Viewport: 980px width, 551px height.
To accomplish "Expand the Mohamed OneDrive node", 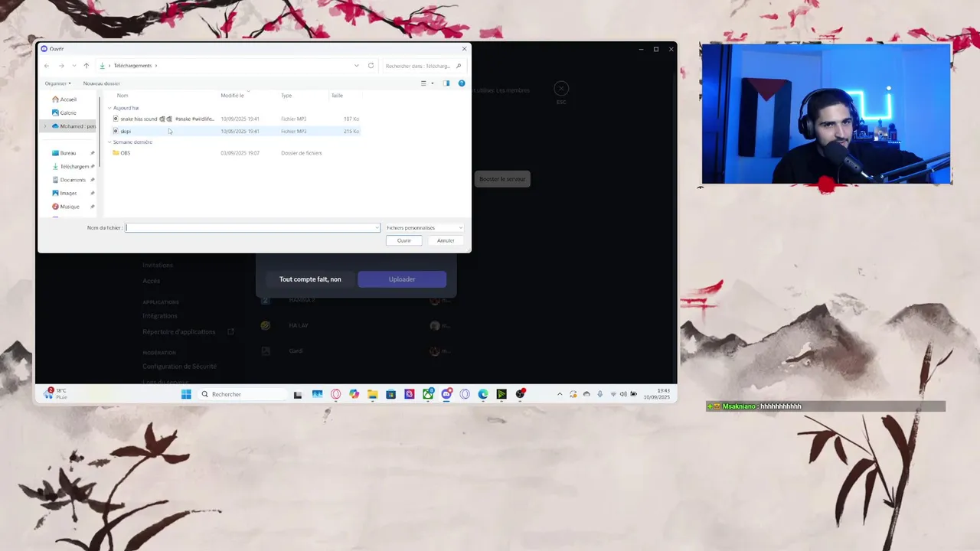I will tap(44, 126).
